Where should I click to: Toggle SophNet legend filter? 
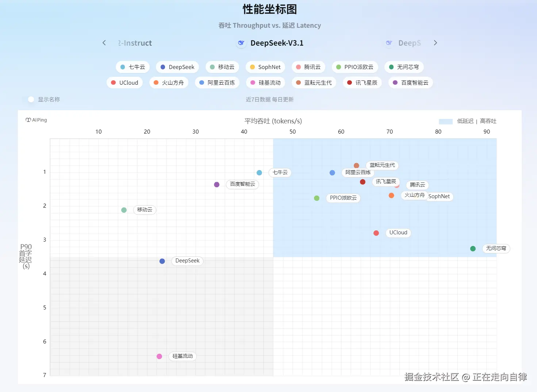265,67
